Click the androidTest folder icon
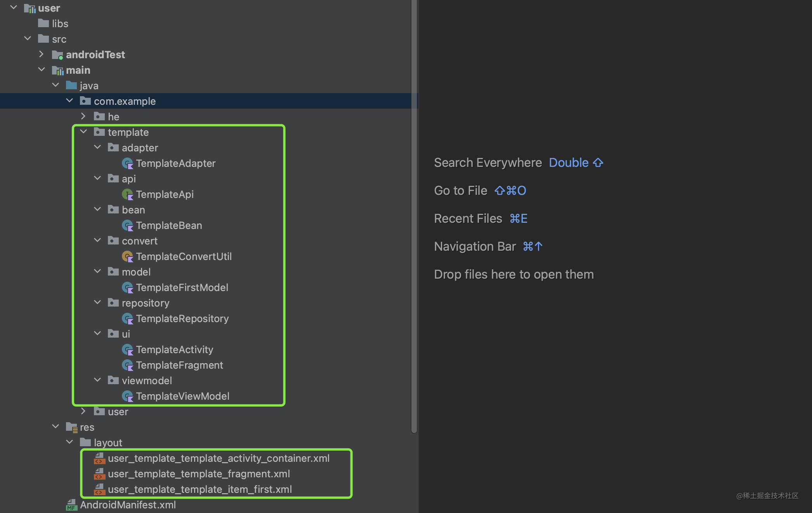The image size is (812, 513). [x=57, y=55]
